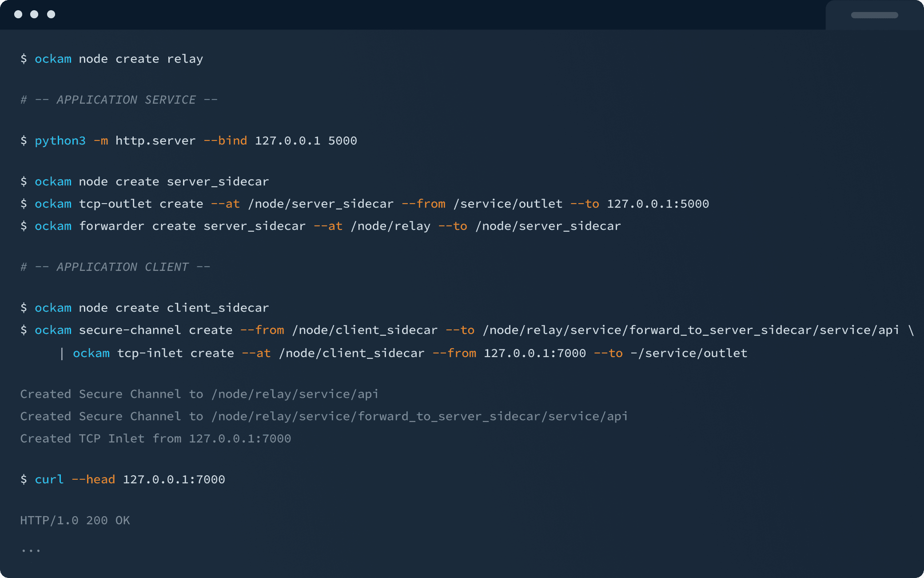Click the python3 command word
Image resolution: width=924 pixels, height=578 pixels.
pos(60,141)
